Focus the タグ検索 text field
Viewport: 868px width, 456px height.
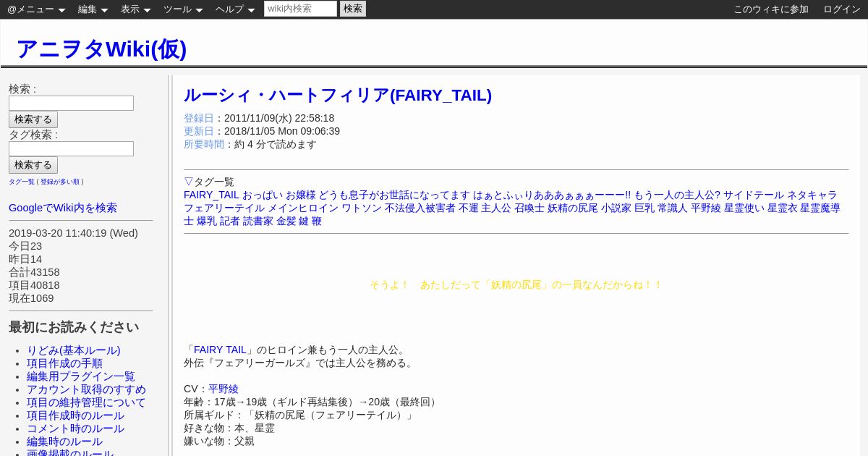(71, 148)
